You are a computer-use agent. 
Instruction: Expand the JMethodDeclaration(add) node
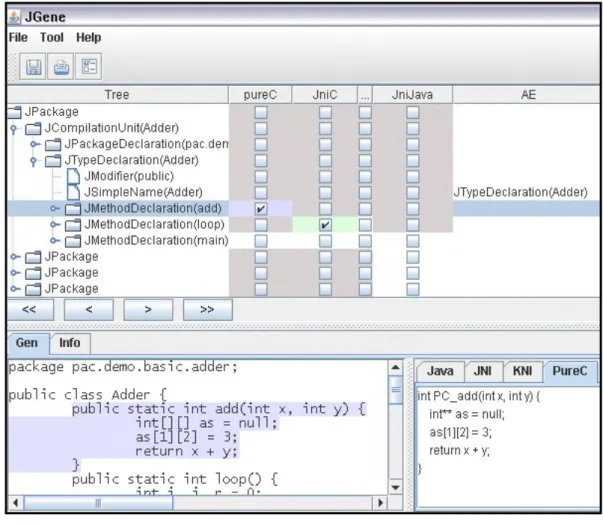55,208
